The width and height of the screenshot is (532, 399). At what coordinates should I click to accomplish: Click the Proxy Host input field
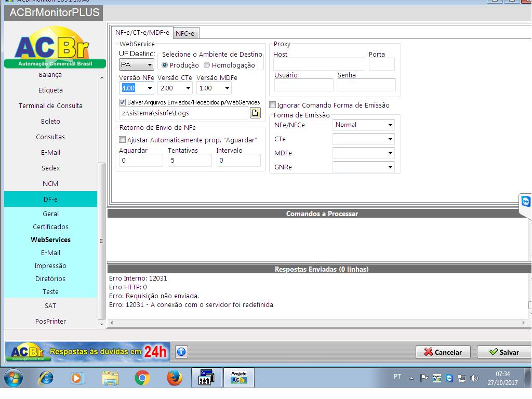coord(319,64)
